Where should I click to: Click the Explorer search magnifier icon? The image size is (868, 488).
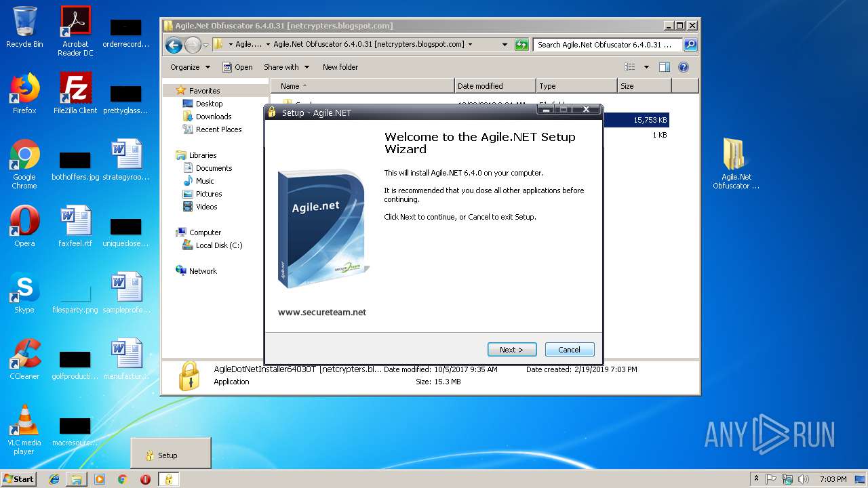[690, 45]
